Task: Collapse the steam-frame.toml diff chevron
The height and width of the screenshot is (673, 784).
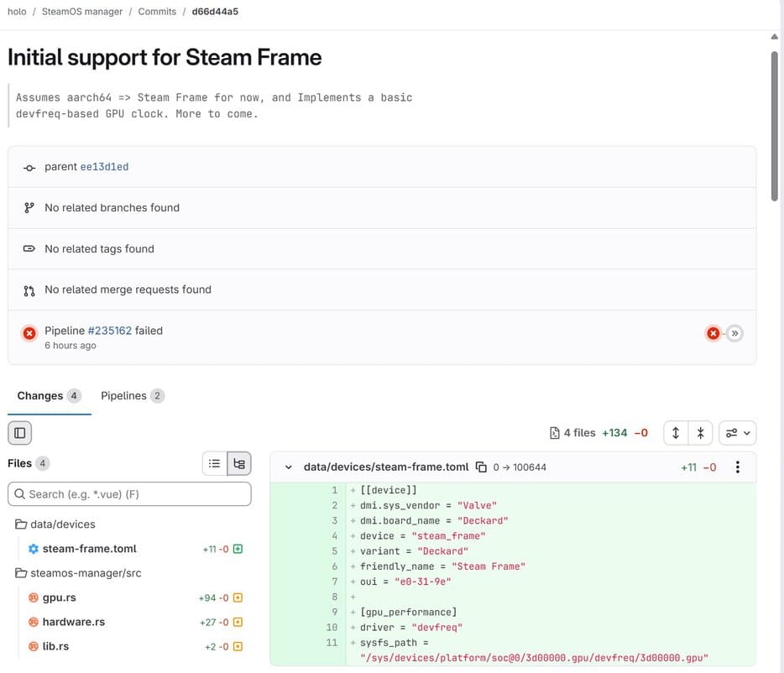Action: tap(288, 467)
